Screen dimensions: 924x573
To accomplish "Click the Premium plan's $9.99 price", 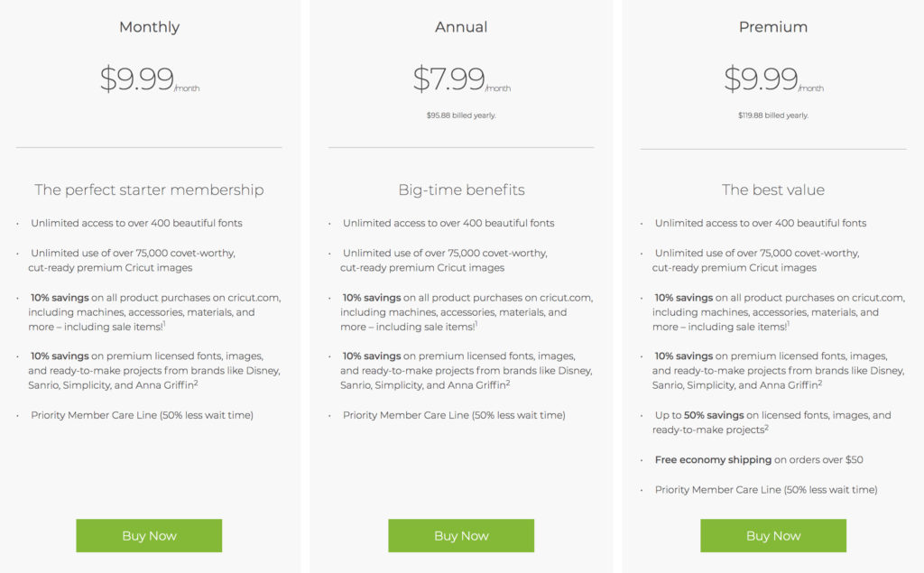I will pos(762,79).
